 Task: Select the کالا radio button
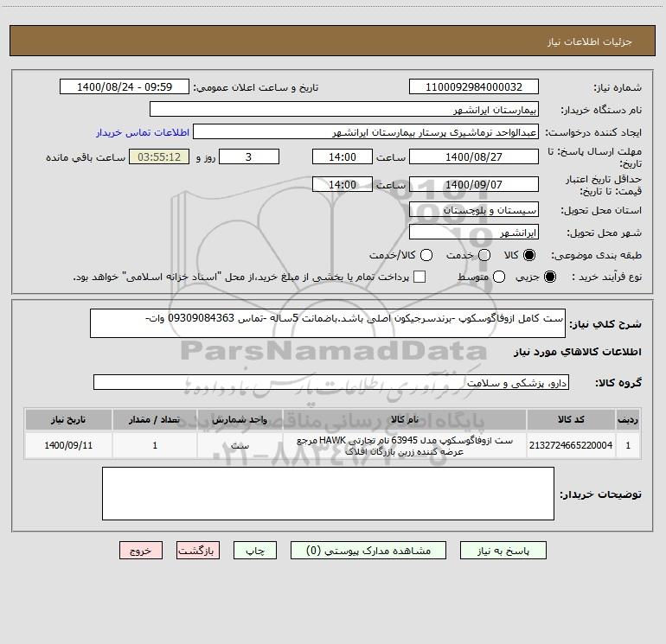point(529,255)
